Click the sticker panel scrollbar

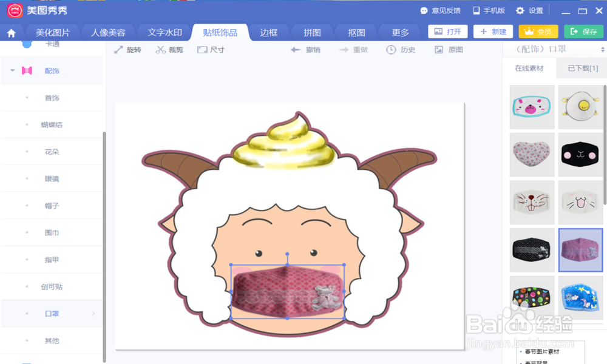tap(605, 145)
